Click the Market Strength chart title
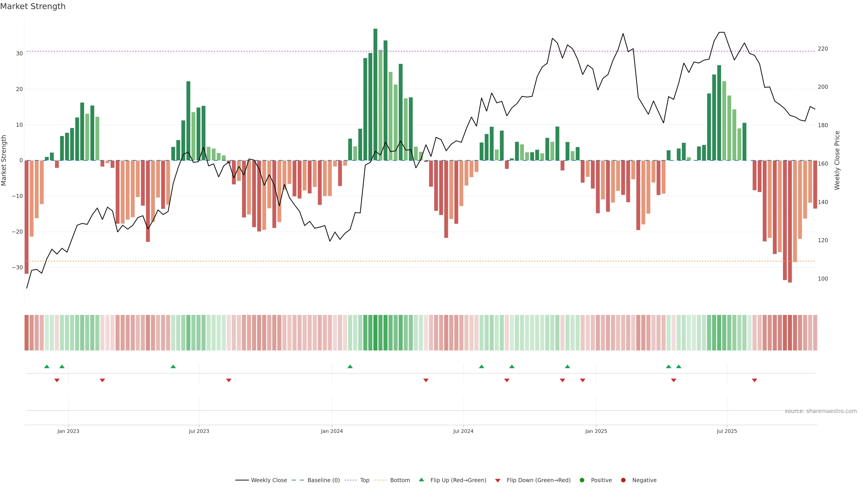Screen dimensions: 868x488 pos(33,6)
